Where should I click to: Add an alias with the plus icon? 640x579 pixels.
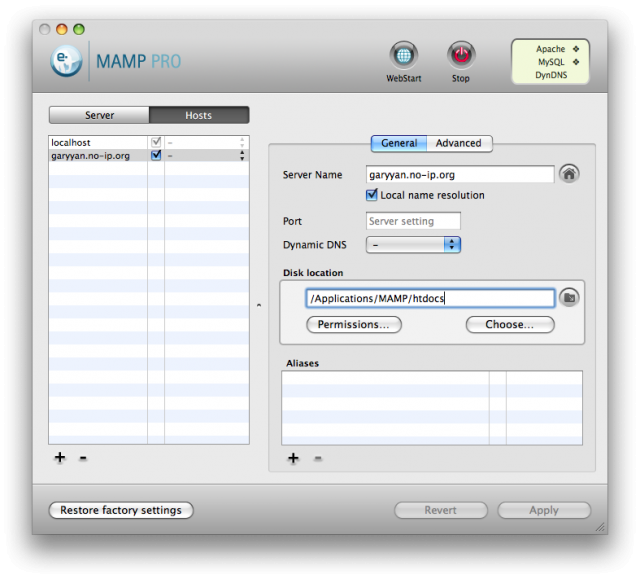coord(293,458)
